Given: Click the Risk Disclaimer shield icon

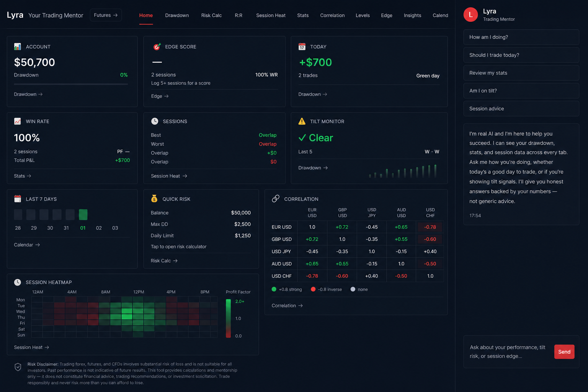Looking at the screenshot, I should click(18, 367).
